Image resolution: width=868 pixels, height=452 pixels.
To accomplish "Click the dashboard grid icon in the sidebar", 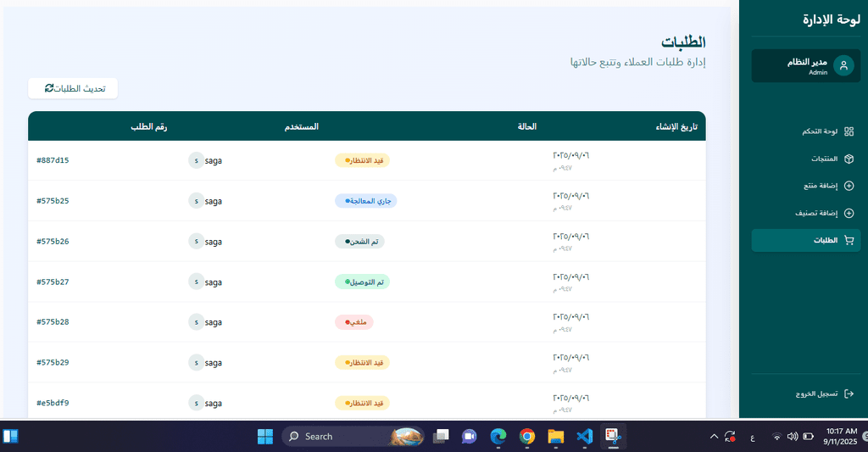I will 849,131.
